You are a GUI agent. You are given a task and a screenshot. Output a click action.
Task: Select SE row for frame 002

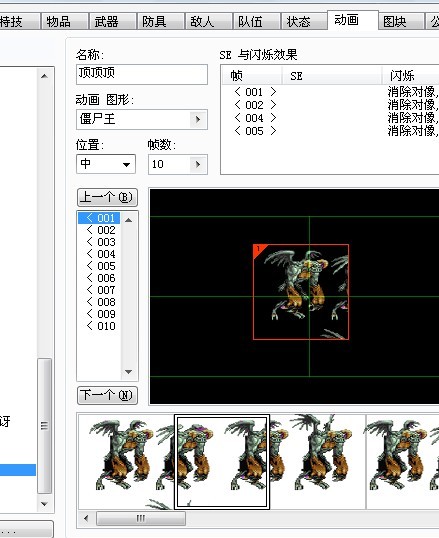point(330,105)
